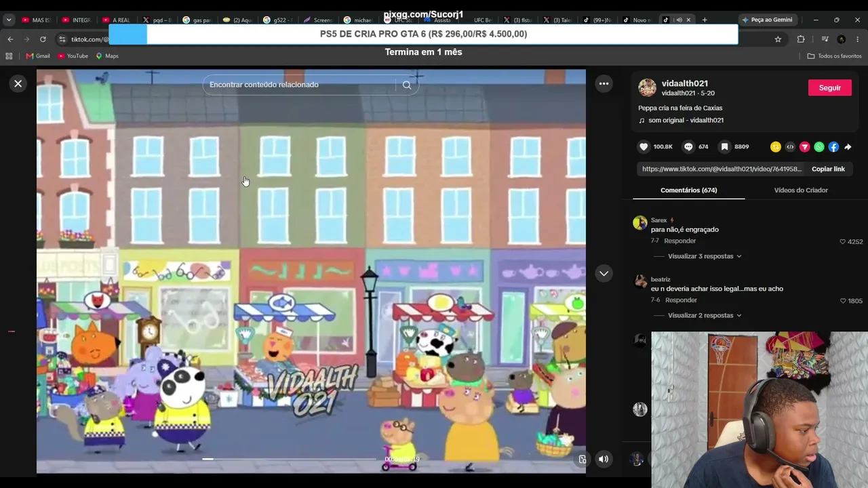
Task: Open Gmail bookmark
Action: [x=38, y=56]
